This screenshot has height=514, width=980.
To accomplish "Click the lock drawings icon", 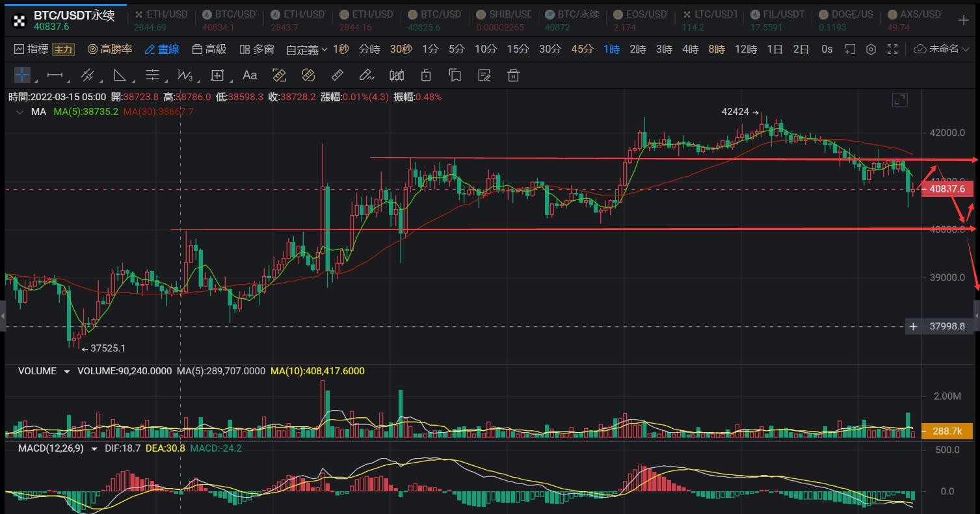I will pos(426,75).
